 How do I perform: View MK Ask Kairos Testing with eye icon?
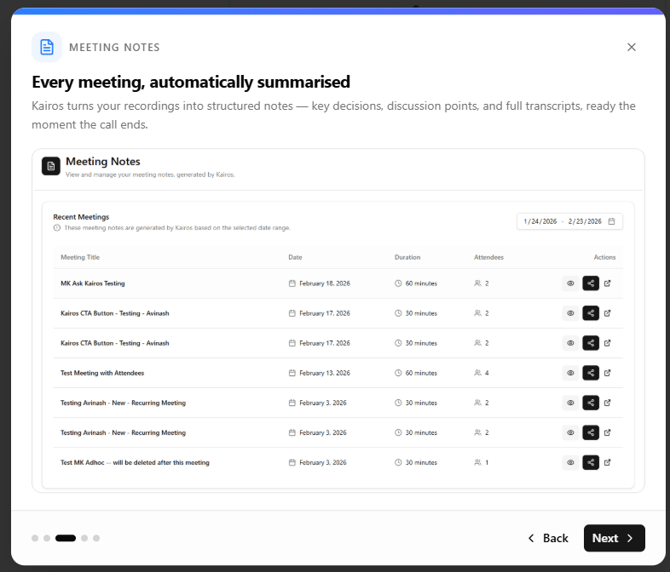click(570, 284)
